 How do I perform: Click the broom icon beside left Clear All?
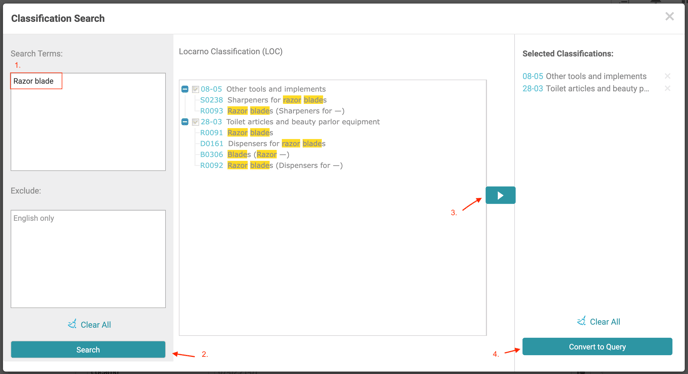(x=72, y=324)
